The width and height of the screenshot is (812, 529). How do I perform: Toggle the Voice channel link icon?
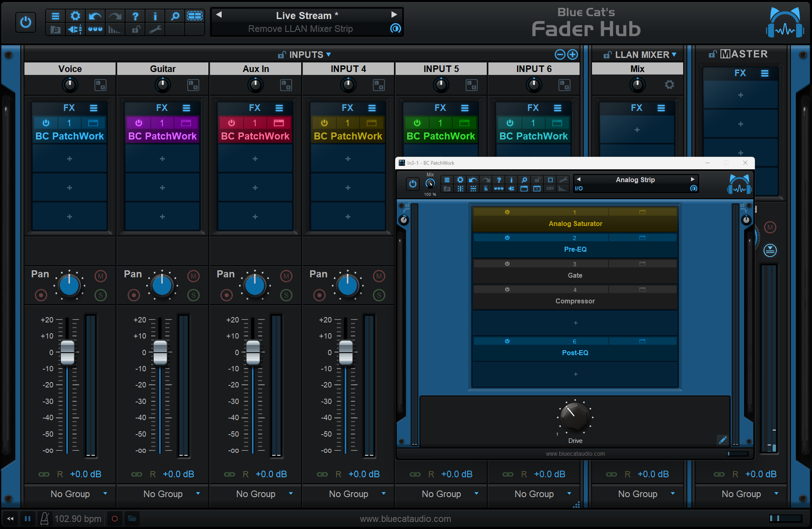point(44,474)
